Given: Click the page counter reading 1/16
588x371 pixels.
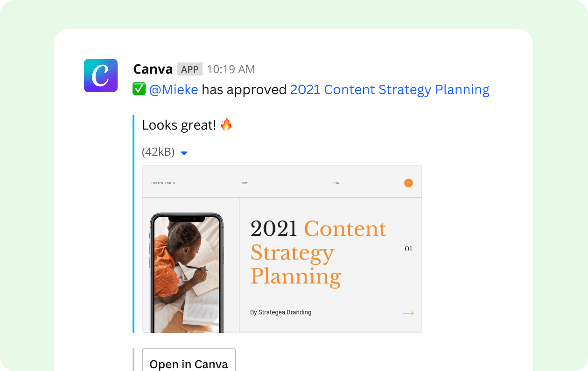Looking at the screenshot, I should 336,183.
